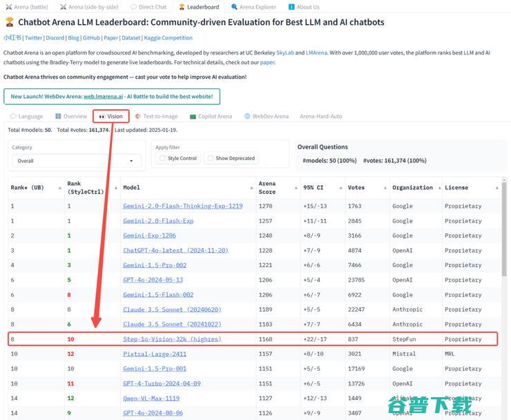Open Gemini-1.5-Pro-001 model link
This screenshot has width=511, height=420.
coord(155,369)
